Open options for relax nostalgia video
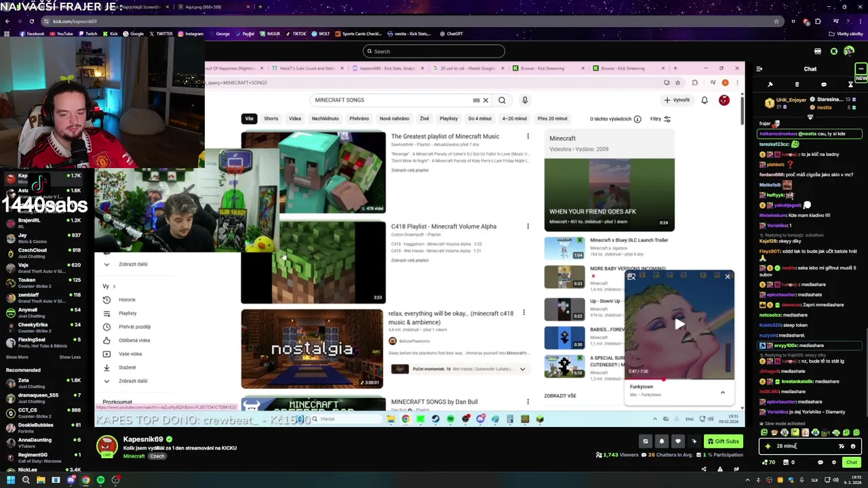This screenshot has height=488, width=868. pyautogui.click(x=524, y=313)
